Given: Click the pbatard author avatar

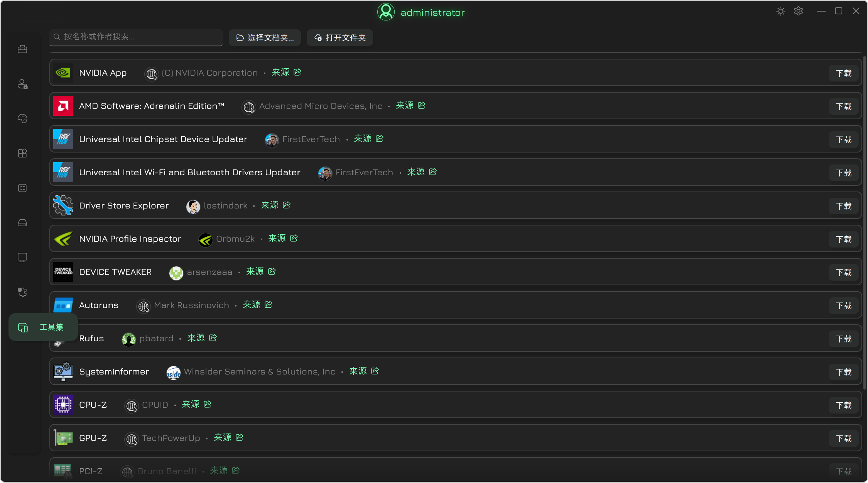Looking at the screenshot, I should 129,339.
